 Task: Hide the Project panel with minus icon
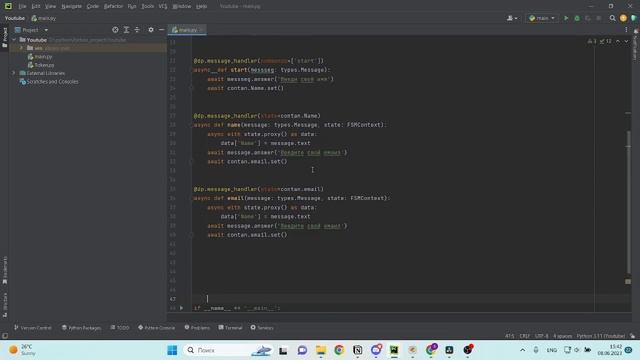(x=162, y=30)
